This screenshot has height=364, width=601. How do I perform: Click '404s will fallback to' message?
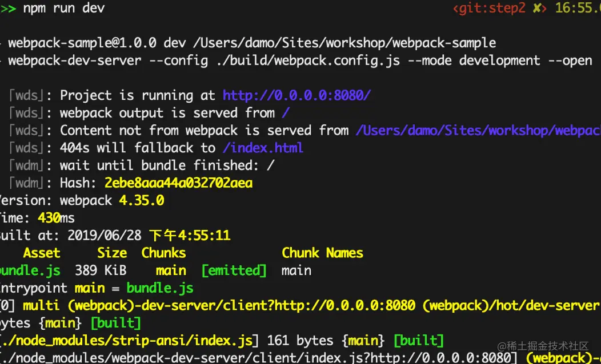click(x=138, y=148)
